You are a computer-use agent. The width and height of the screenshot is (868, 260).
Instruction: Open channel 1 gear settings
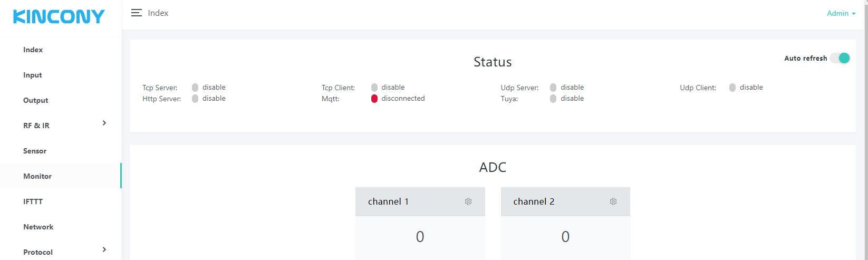pyautogui.click(x=468, y=201)
